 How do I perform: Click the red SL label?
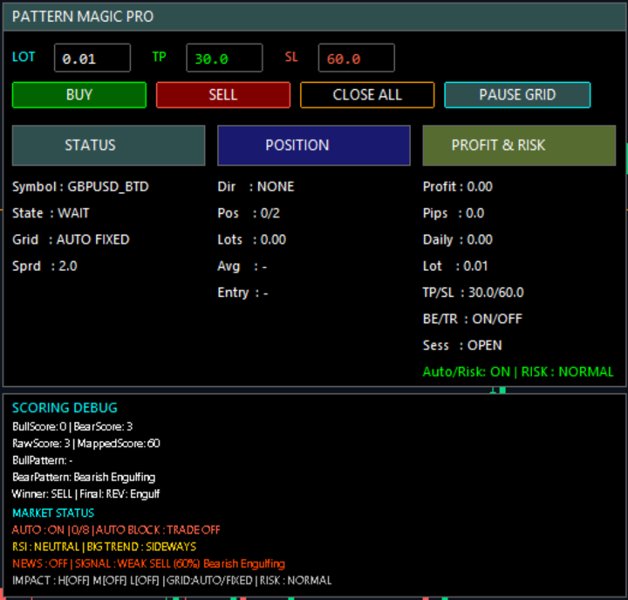click(x=291, y=56)
